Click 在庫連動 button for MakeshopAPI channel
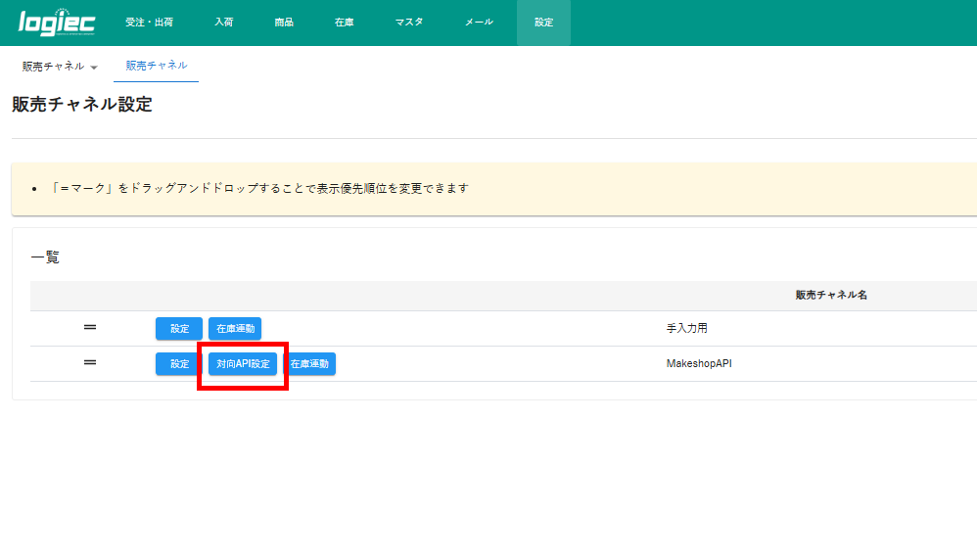 pyautogui.click(x=309, y=364)
